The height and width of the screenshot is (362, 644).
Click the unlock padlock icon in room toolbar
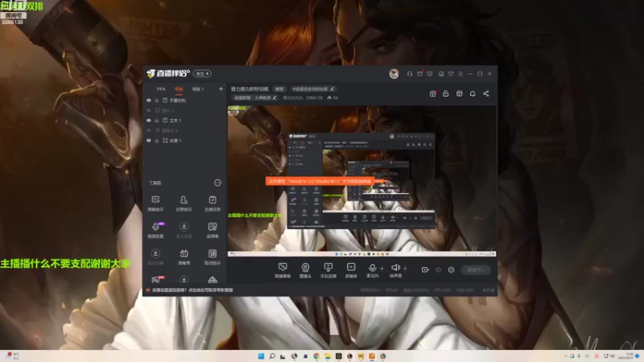[446, 93]
